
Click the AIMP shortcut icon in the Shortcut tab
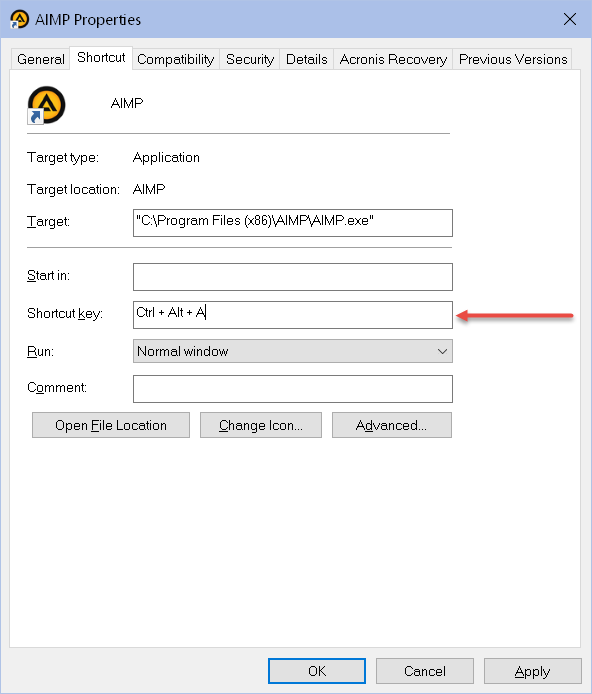pyautogui.click(x=46, y=105)
